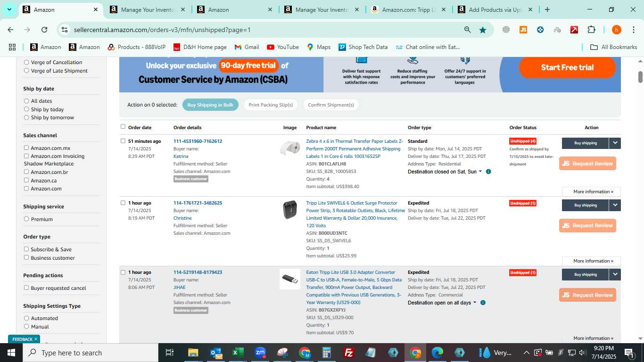Open FileZilla from the taskbar
Viewport: 644px width, 362px height.
coord(349,353)
